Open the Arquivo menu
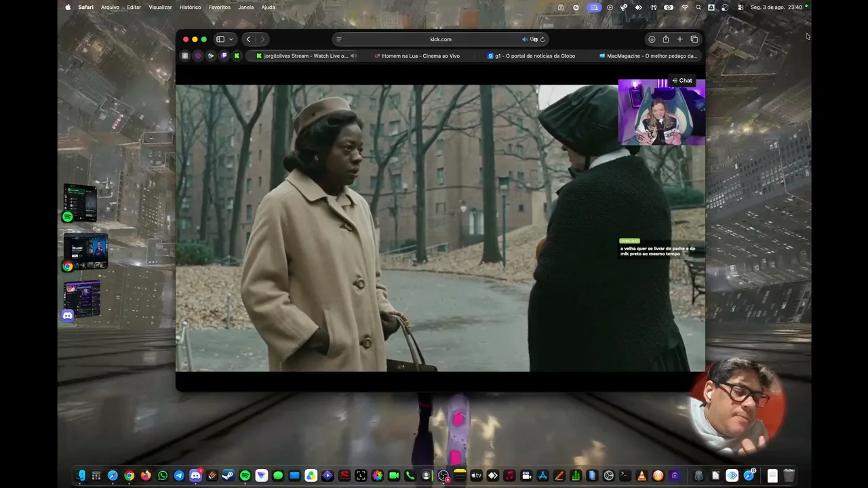This screenshot has height=488, width=868. 110,7
